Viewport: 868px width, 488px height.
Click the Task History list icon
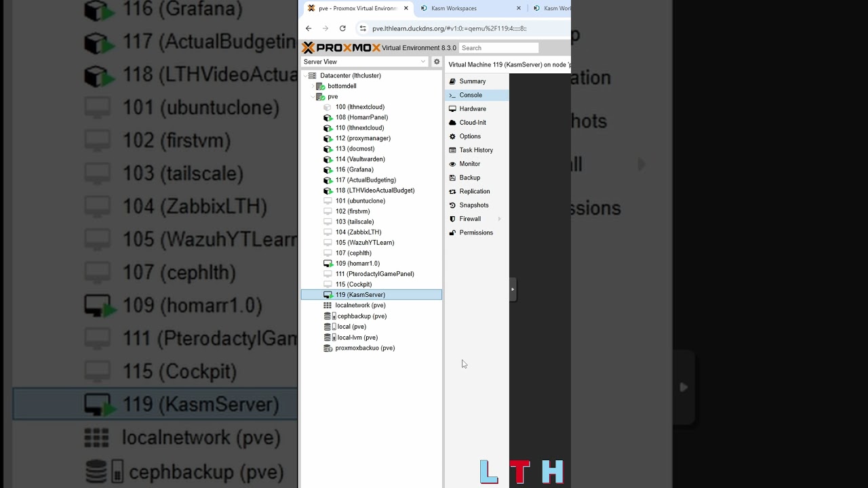pos(452,150)
